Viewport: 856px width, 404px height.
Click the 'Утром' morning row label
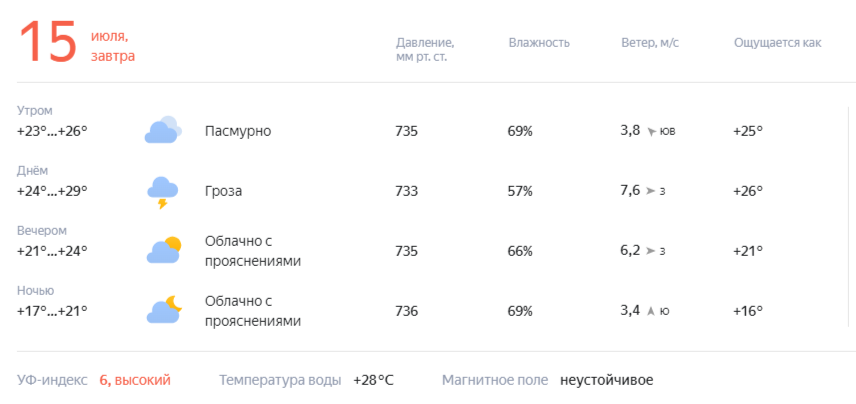click(34, 111)
